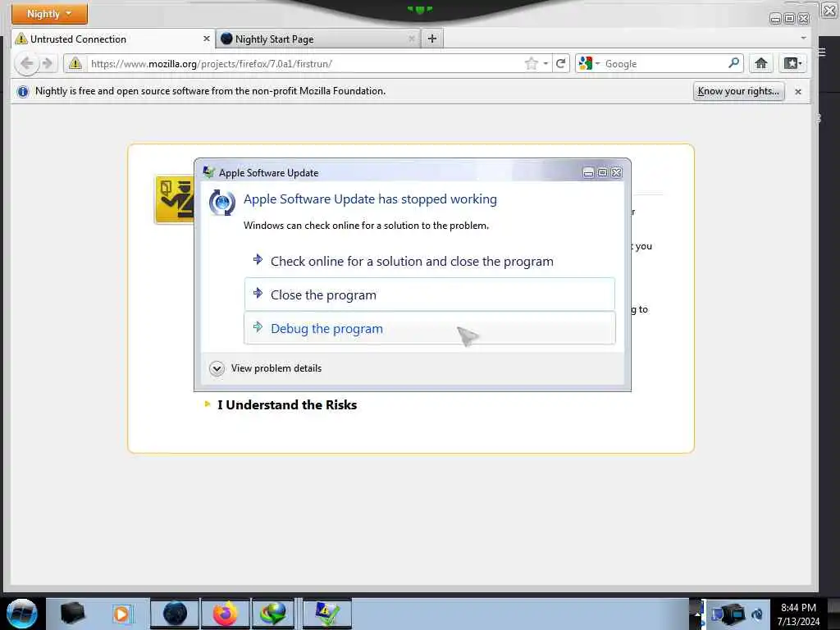Viewport: 840px width, 630px height.
Task: Open the Windows Start menu orb
Action: tap(22, 614)
